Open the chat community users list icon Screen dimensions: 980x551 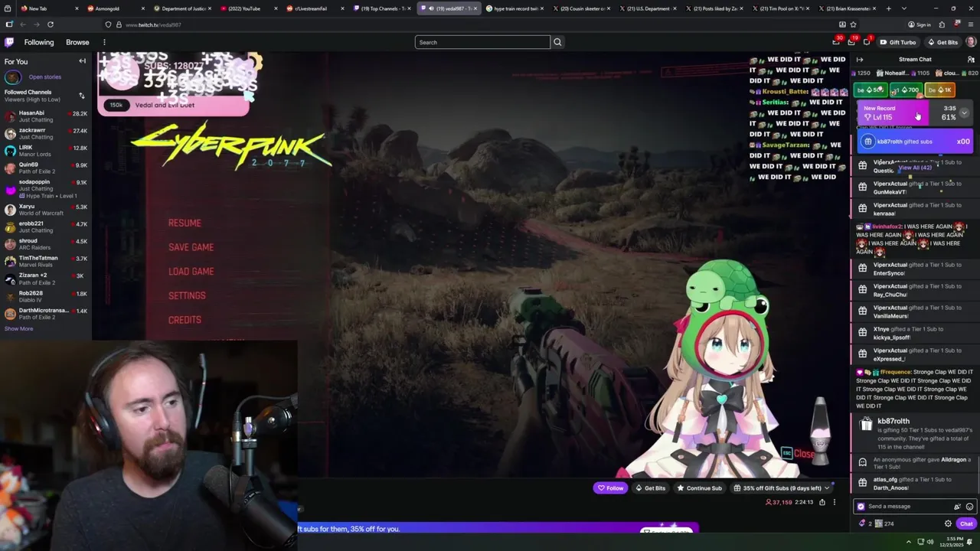(x=971, y=60)
